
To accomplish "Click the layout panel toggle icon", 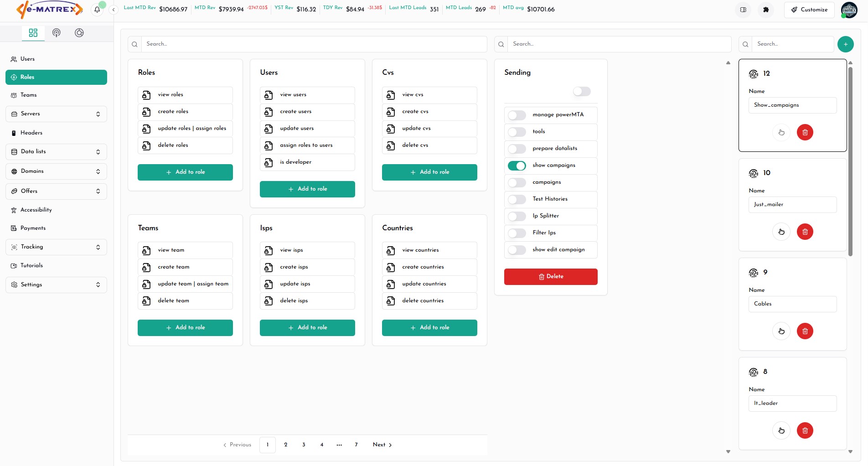I will pos(743,10).
